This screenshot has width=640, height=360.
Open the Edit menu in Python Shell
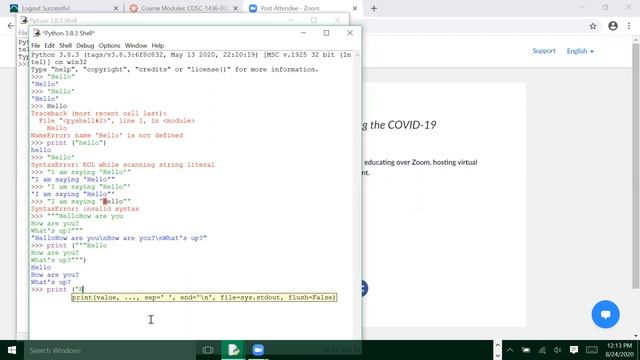click(49, 45)
